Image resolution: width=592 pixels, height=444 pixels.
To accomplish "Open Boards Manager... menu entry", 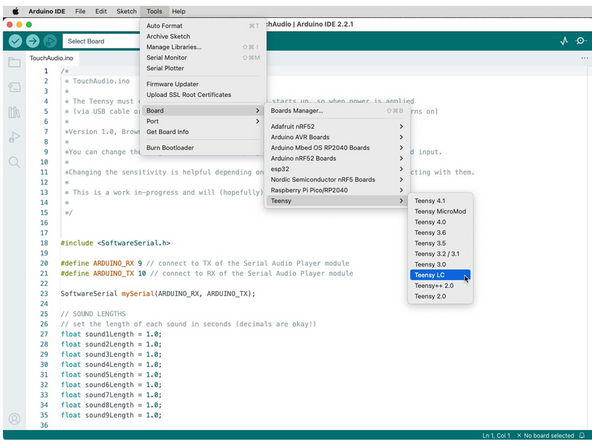I will 337,111.
